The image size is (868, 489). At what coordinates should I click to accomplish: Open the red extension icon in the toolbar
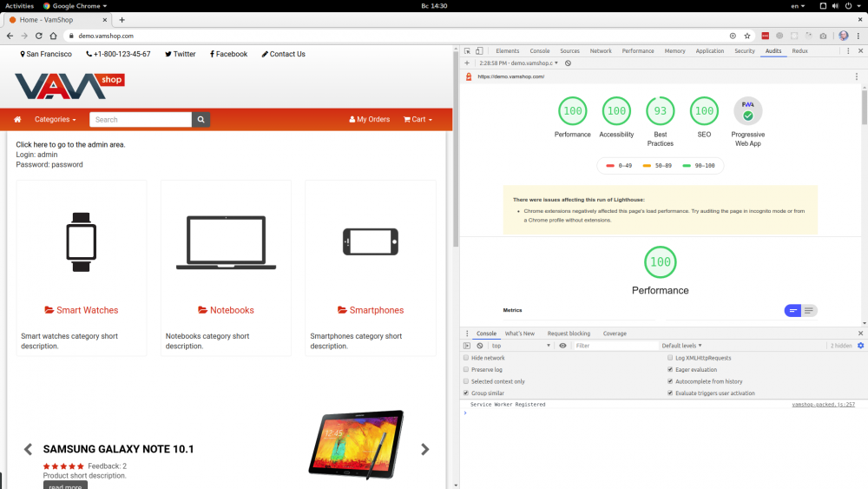[765, 36]
